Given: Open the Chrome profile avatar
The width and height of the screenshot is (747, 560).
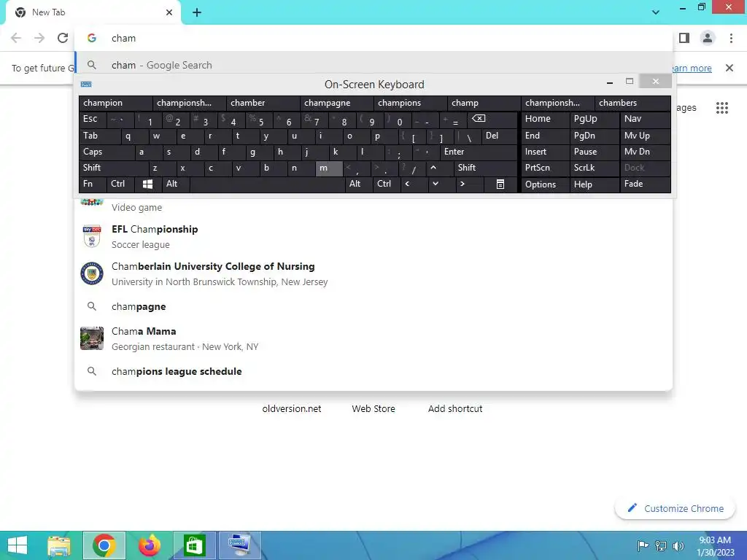Looking at the screenshot, I should click(x=708, y=38).
